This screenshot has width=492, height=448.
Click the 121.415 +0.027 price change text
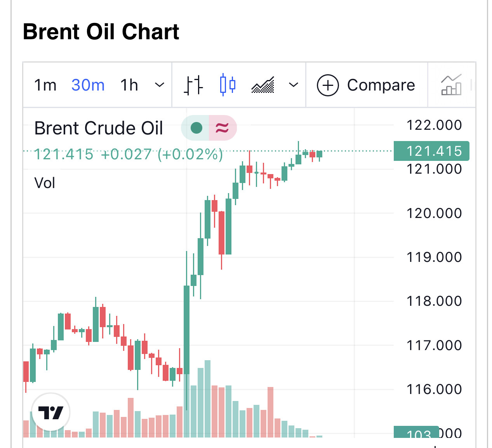[129, 154]
